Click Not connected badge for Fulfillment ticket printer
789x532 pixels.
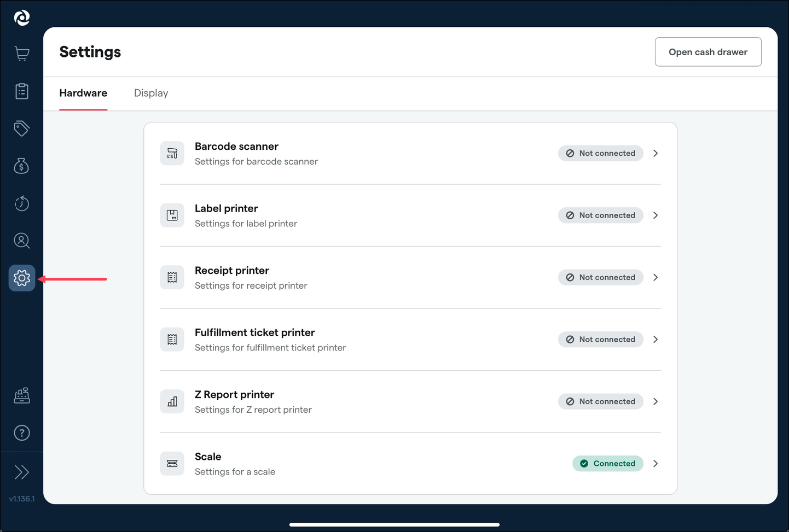tap(601, 340)
